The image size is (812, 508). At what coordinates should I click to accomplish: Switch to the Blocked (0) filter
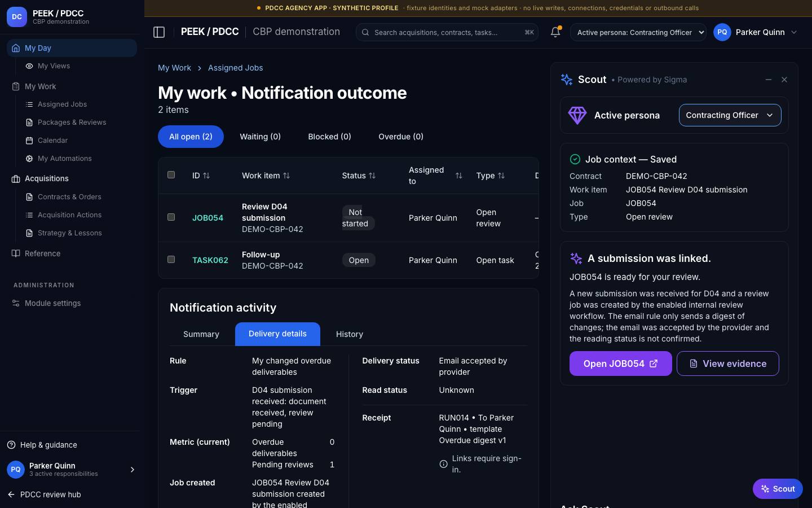pyautogui.click(x=329, y=137)
